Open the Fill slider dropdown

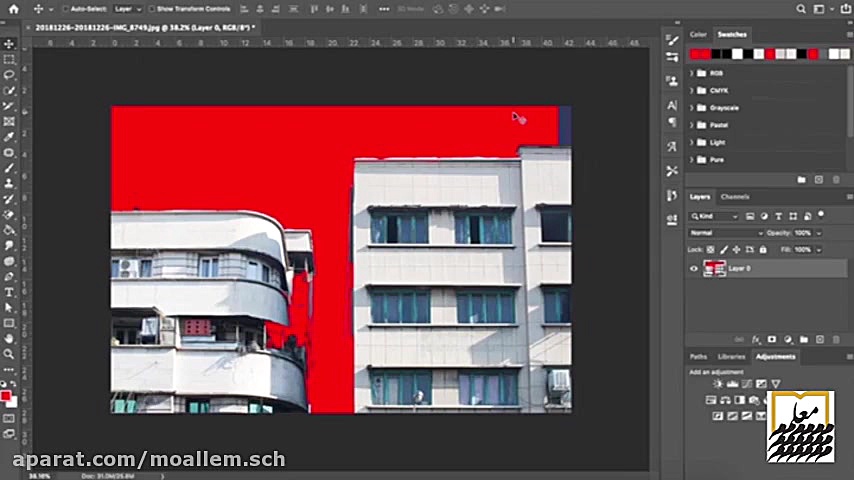click(x=819, y=250)
